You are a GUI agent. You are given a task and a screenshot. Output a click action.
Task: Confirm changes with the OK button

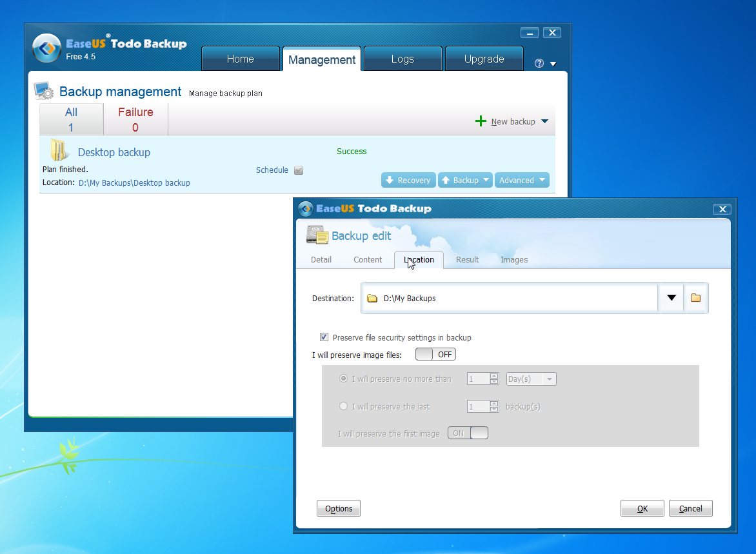[x=642, y=508]
